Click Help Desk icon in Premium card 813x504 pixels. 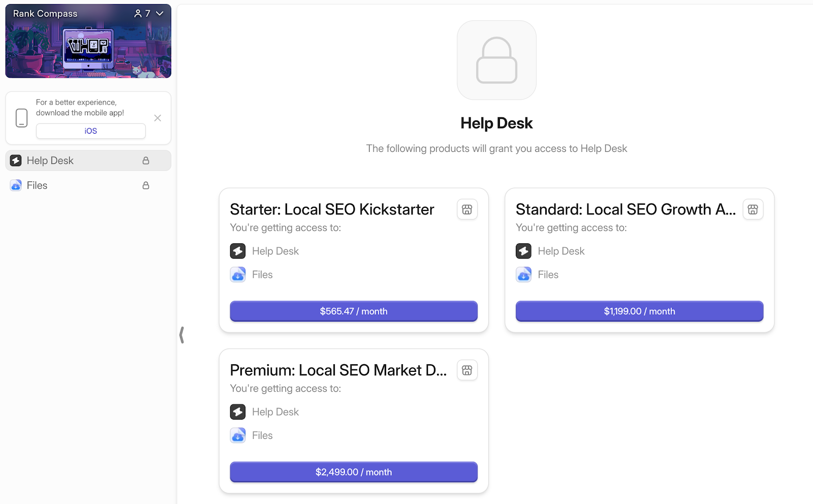(238, 412)
